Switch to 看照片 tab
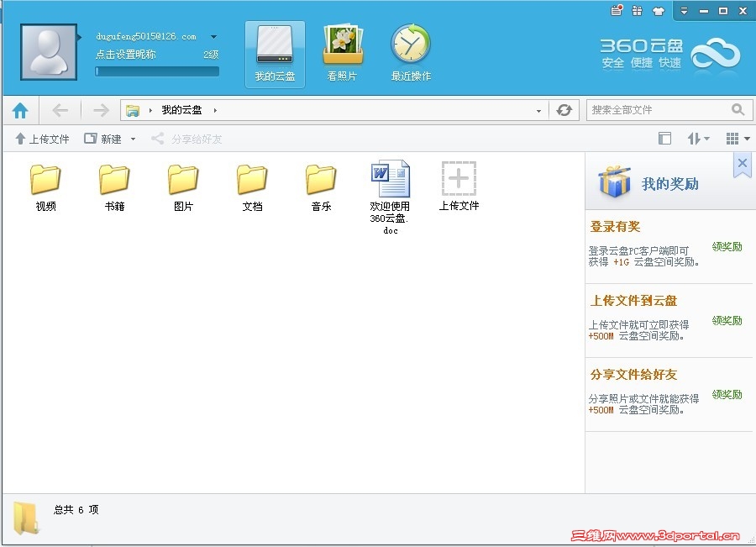This screenshot has height=547, width=756. (x=343, y=55)
